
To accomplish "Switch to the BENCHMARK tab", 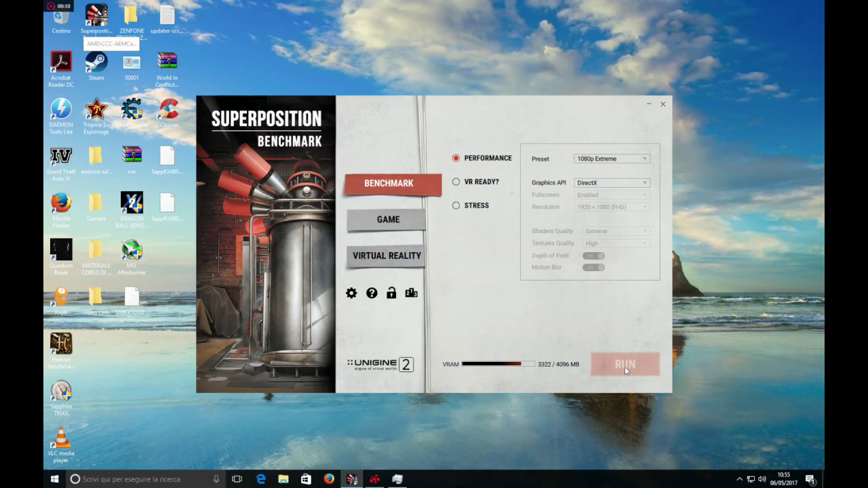I will [x=393, y=184].
